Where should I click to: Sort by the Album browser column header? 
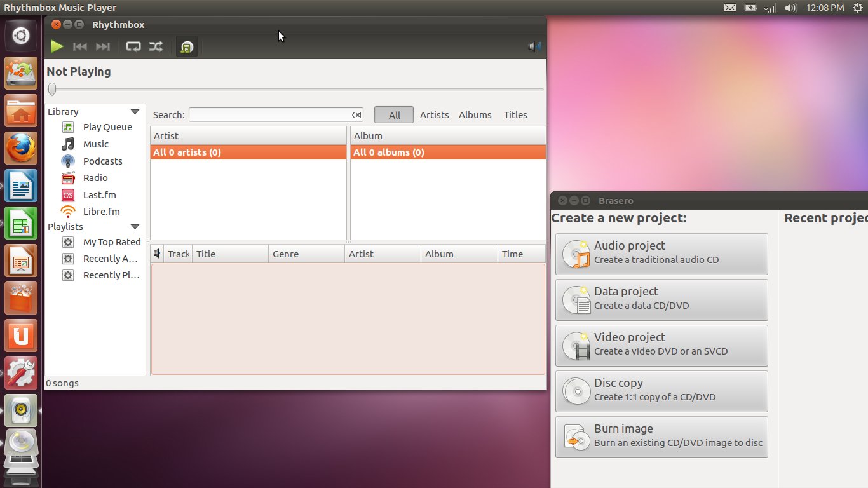coord(448,136)
